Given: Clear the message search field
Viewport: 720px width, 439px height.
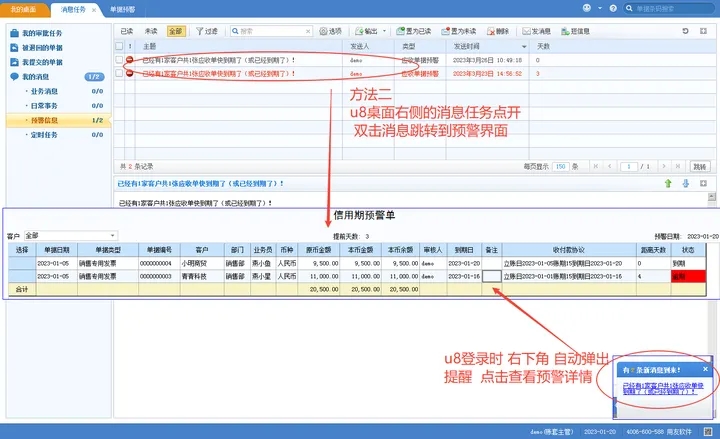Looking at the screenshot, I should (x=308, y=31).
